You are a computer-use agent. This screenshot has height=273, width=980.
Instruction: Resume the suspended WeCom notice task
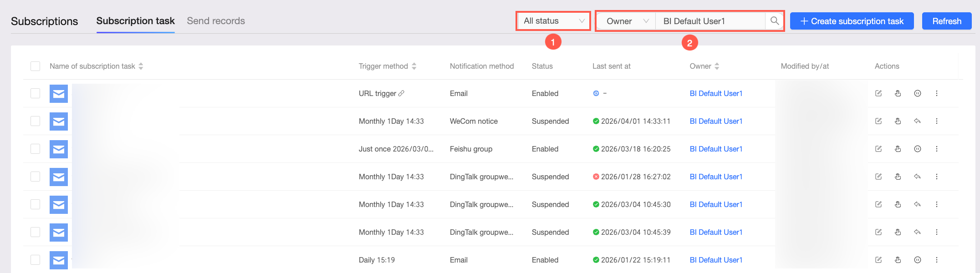pos(918,121)
